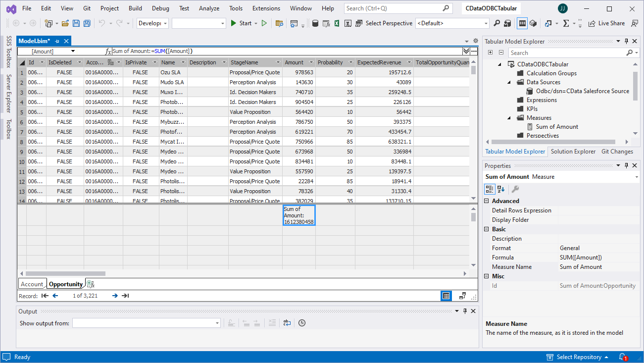Switch to the Account table tab
The height and width of the screenshot is (363, 644).
32,284
